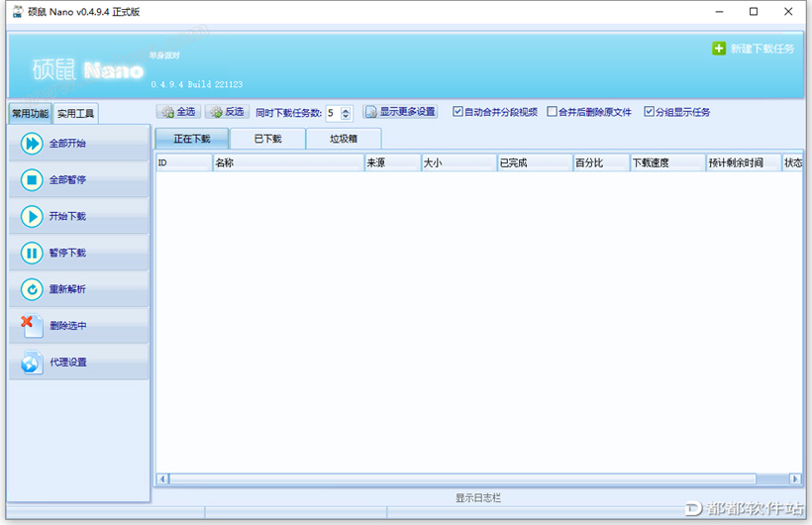Toggle 分组显示任务 checkbox
The image size is (812, 525).
(649, 111)
